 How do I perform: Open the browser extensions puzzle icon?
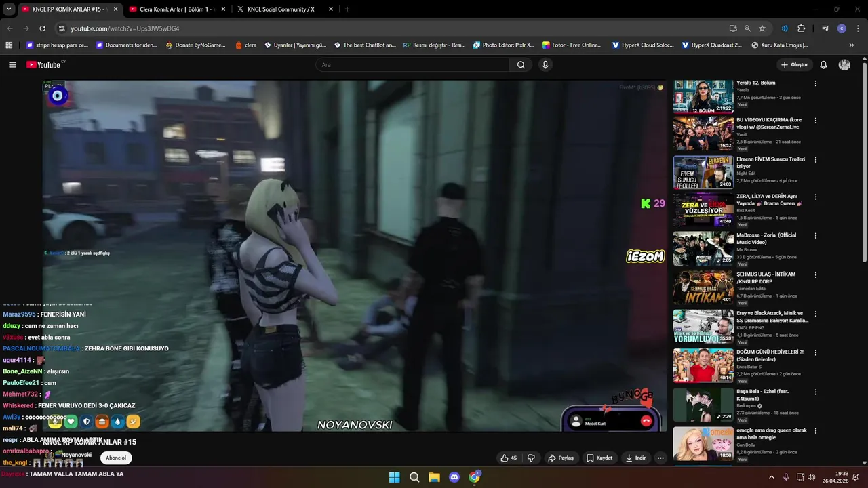[801, 28]
